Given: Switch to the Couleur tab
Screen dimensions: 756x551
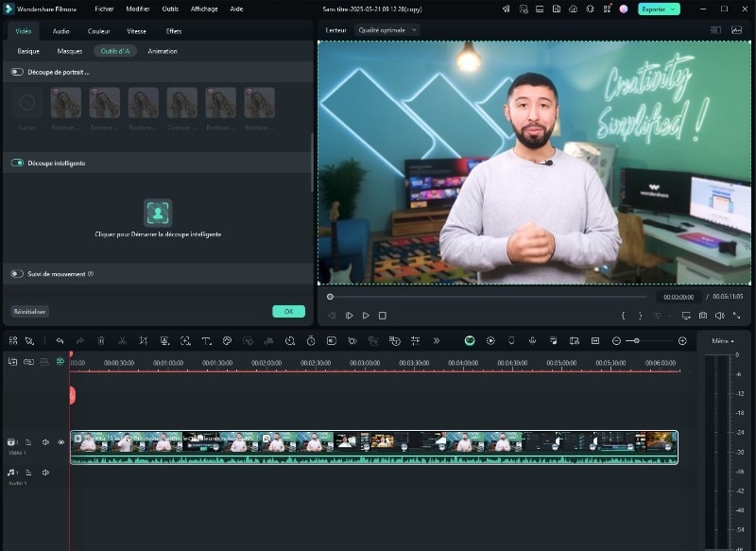Looking at the screenshot, I should click(x=99, y=31).
